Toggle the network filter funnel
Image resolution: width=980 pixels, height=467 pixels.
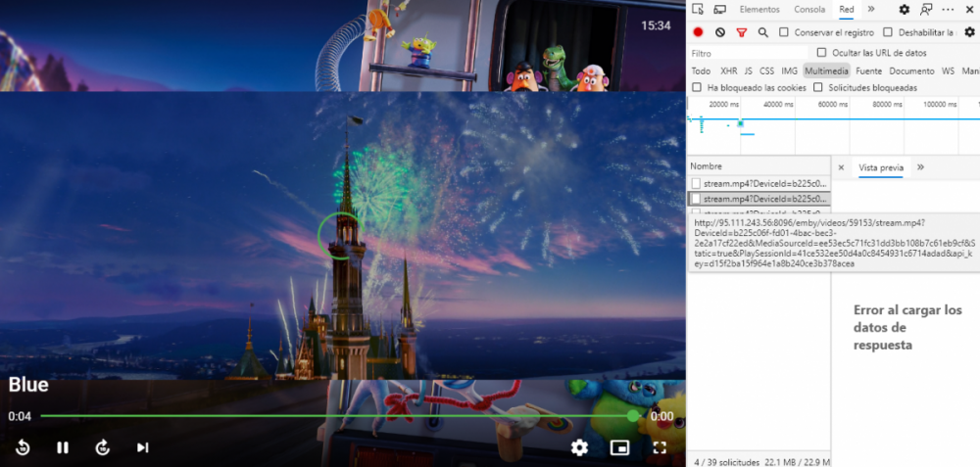(x=741, y=32)
